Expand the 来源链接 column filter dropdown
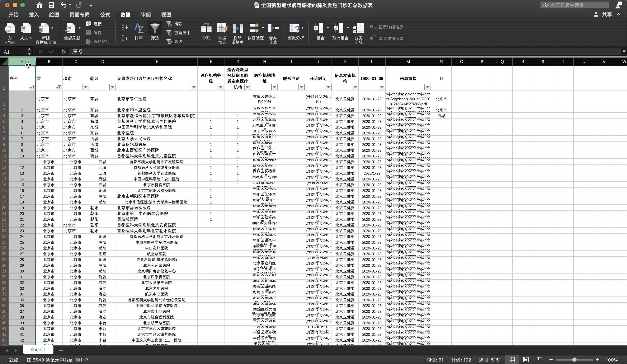 click(427, 87)
